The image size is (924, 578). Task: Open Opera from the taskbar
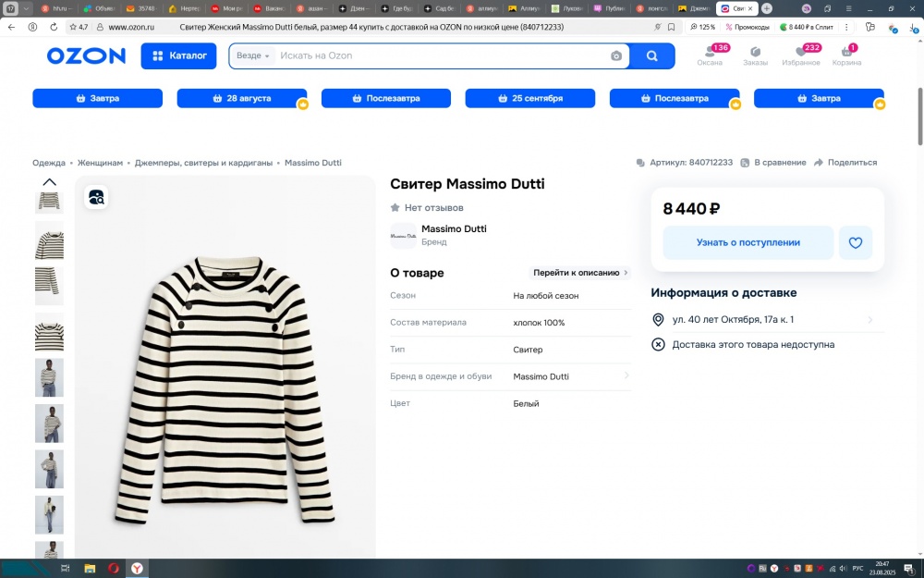pos(113,569)
